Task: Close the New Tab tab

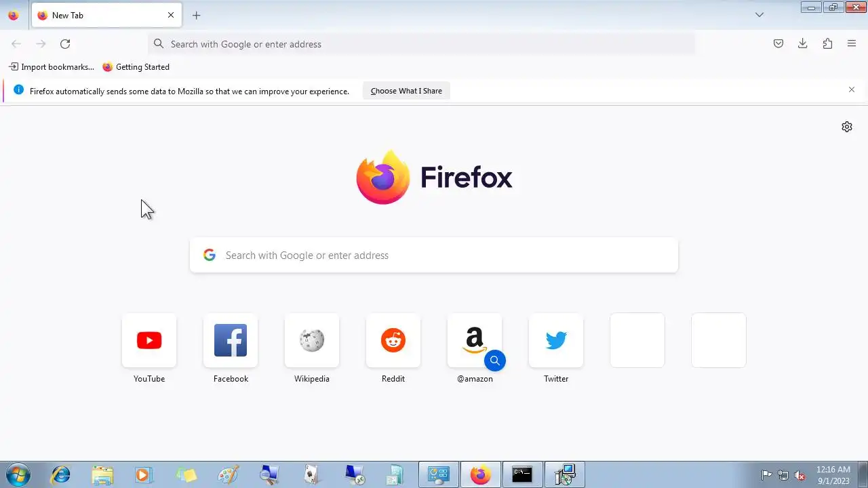Action: coord(171,15)
